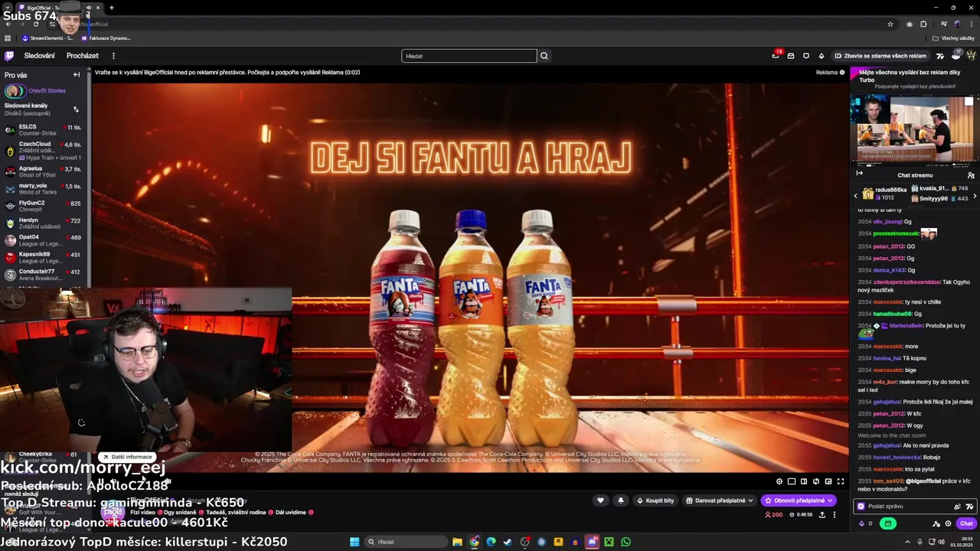Toggle the notification bell for channel

click(621, 500)
